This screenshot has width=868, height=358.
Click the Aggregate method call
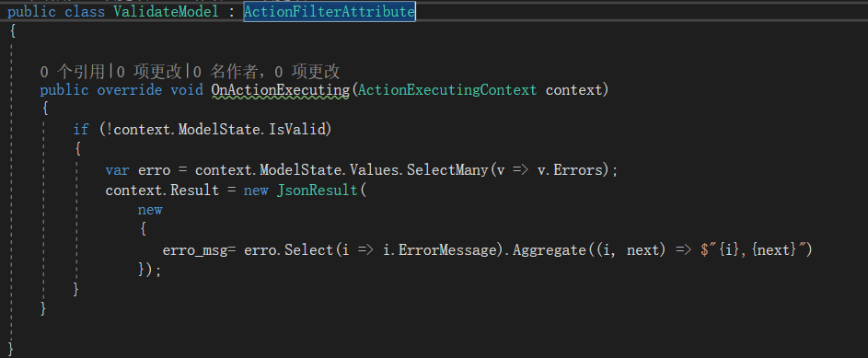coord(550,250)
